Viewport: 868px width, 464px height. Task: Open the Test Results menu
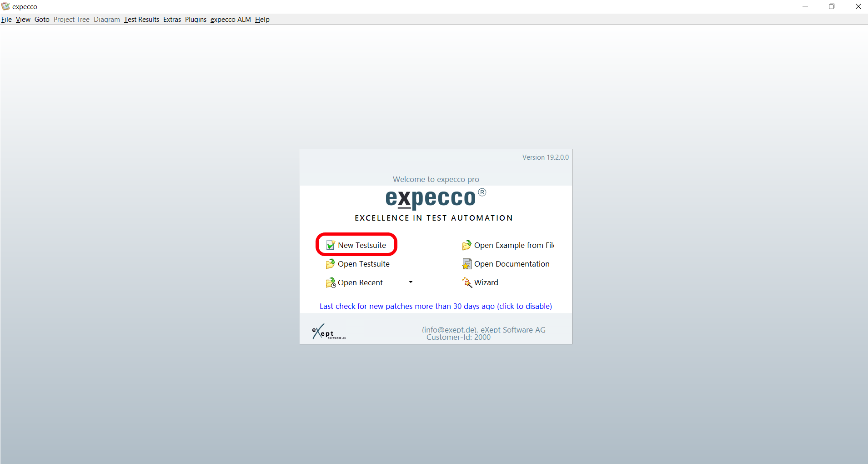click(141, 20)
